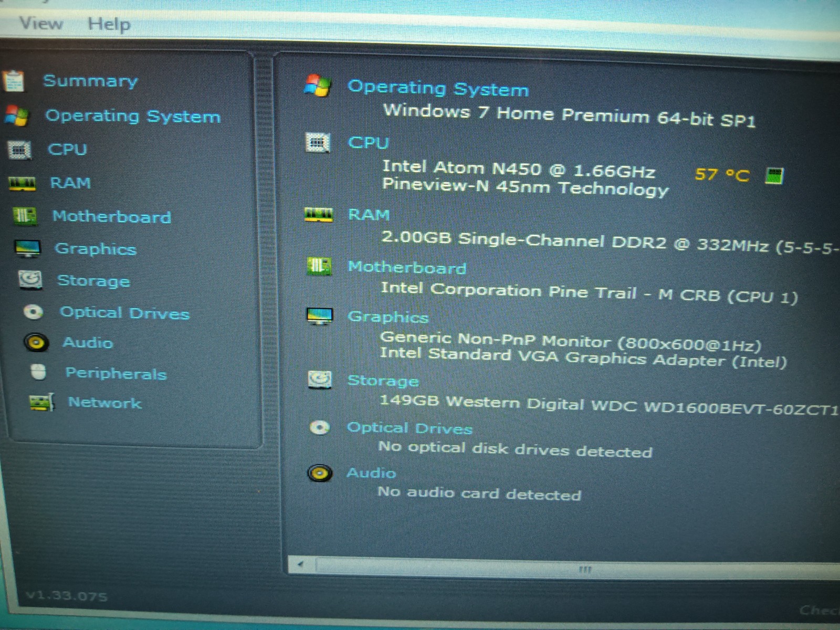Click the horizontal scrollbar thumb
The height and width of the screenshot is (630, 840).
[577, 569]
